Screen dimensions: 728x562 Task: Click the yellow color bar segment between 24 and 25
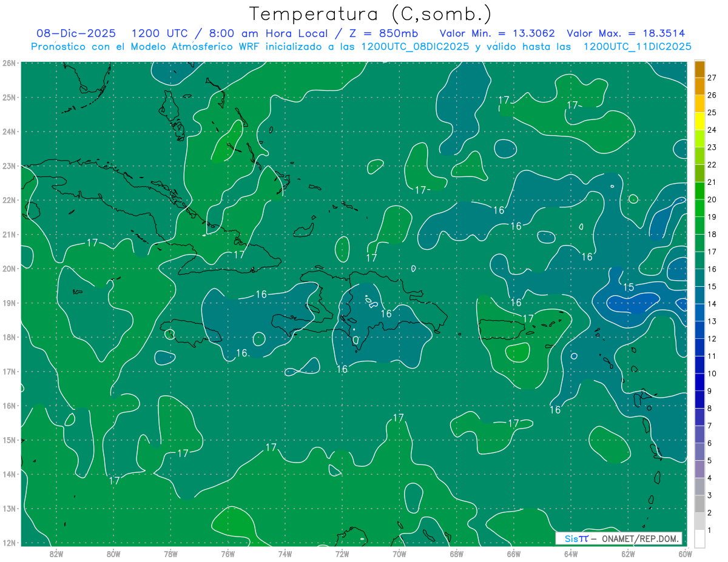pyautogui.click(x=699, y=121)
